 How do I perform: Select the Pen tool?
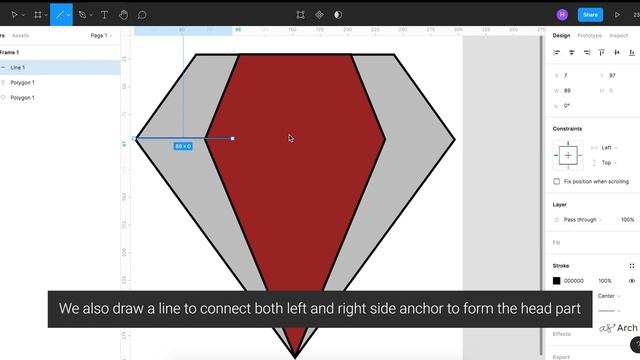point(82,15)
